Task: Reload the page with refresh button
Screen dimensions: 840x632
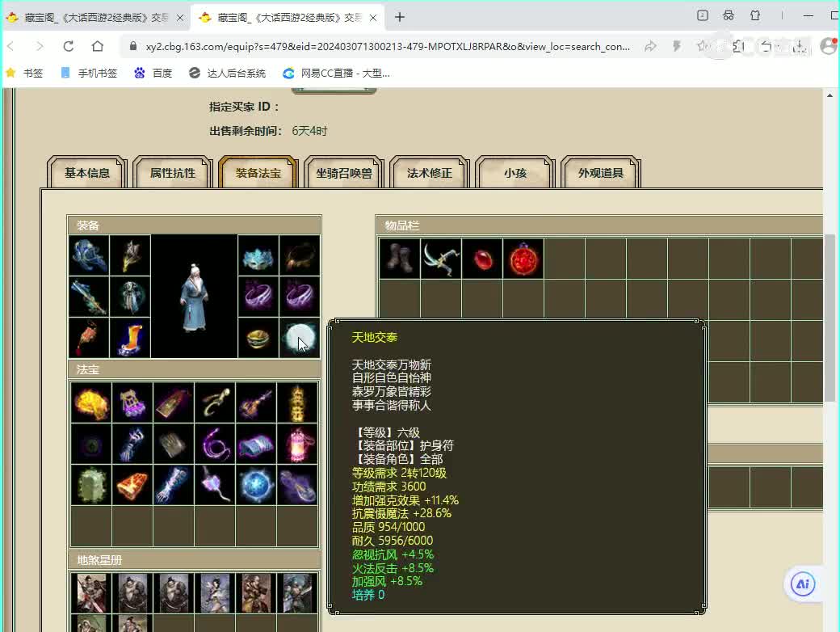Action: coord(68,46)
